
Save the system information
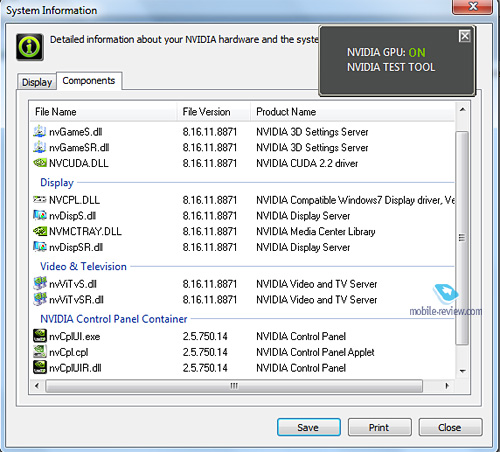pos(309,427)
